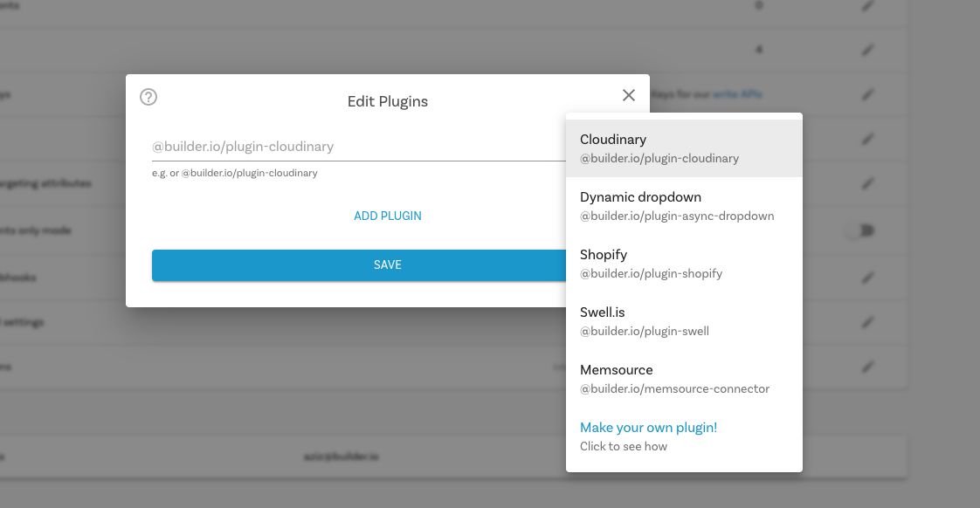Click the edit pencil in the row showing 4
The width and height of the screenshot is (980, 508).
click(x=867, y=50)
